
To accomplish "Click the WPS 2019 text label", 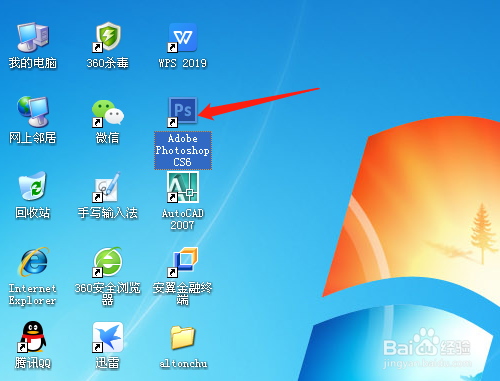I will coord(182,63).
